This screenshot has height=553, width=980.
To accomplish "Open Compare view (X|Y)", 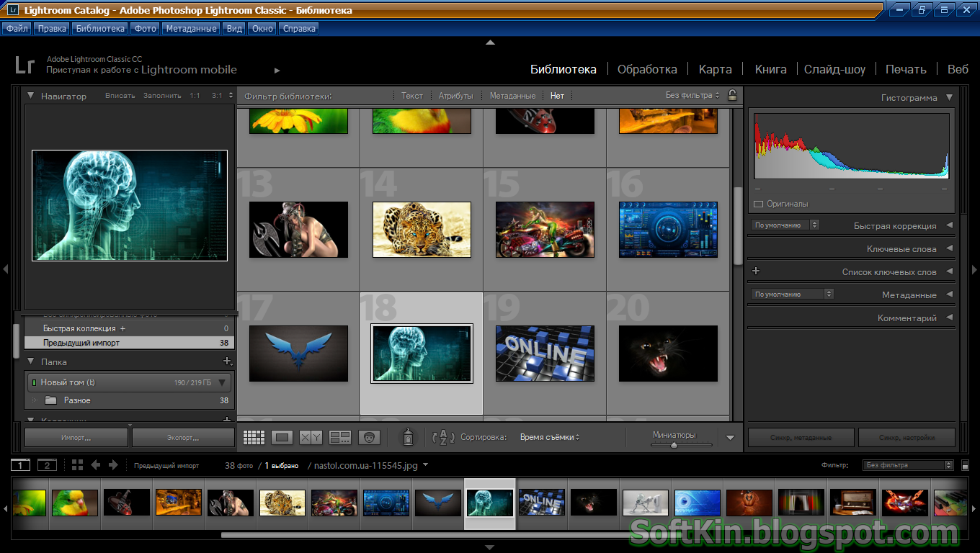I will coord(311,437).
